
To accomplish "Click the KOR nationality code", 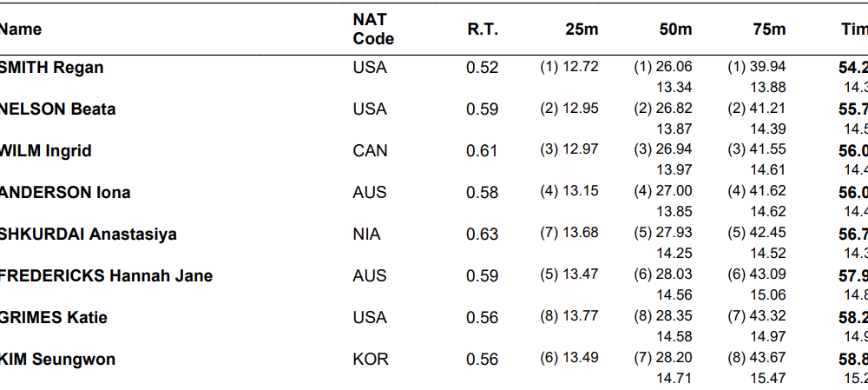I will [x=369, y=360].
